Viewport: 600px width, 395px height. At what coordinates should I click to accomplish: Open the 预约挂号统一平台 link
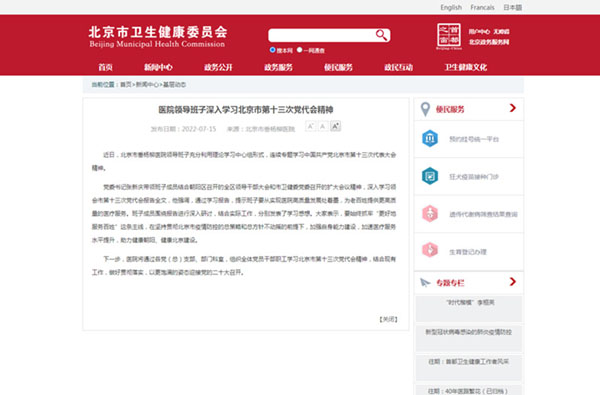click(474, 139)
